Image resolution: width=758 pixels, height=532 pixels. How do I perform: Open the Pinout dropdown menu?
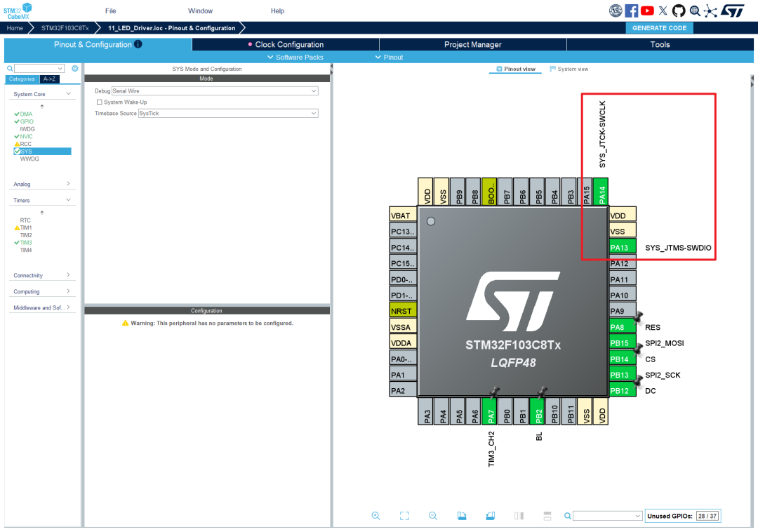click(389, 57)
